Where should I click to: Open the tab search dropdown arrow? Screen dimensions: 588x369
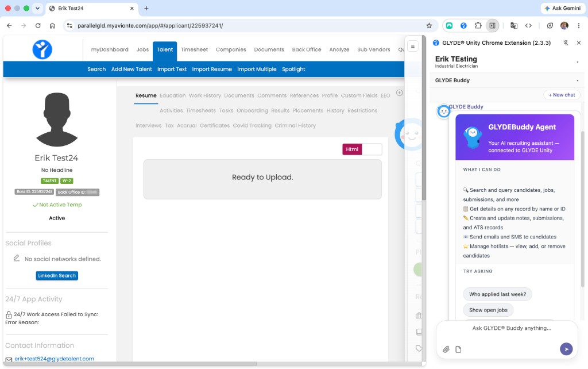click(x=37, y=8)
